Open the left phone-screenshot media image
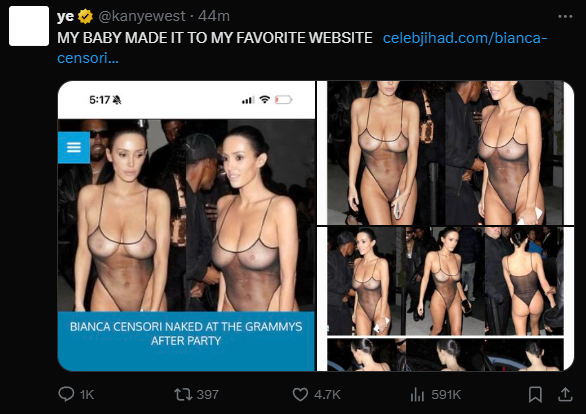586x414 pixels. click(186, 226)
